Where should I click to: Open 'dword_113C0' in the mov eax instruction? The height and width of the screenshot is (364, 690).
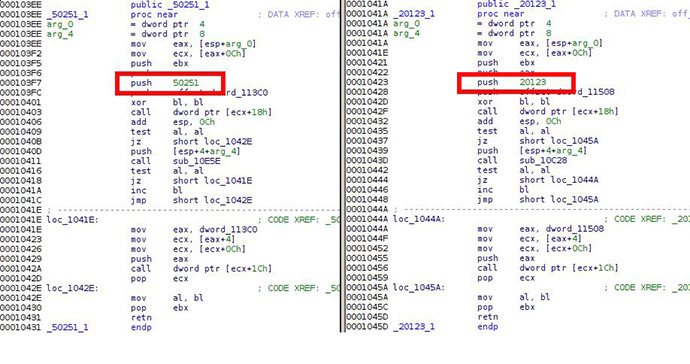[x=228, y=229]
